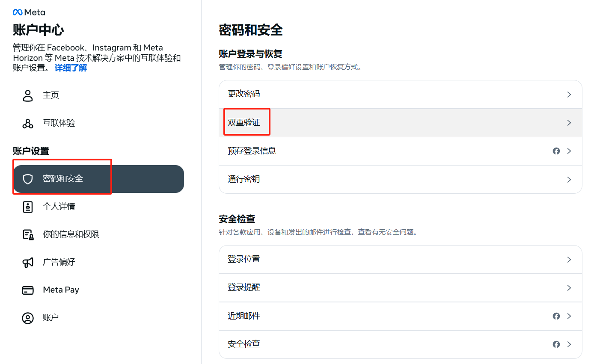Open the 登录位置 row chevron
This screenshot has height=364, width=591.
(569, 260)
